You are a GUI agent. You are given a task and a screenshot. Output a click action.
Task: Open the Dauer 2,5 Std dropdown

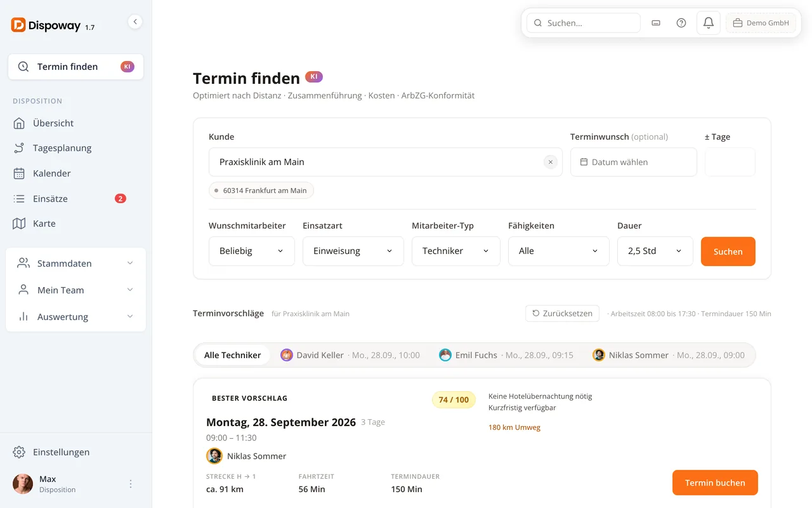pyautogui.click(x=655, y=251)
